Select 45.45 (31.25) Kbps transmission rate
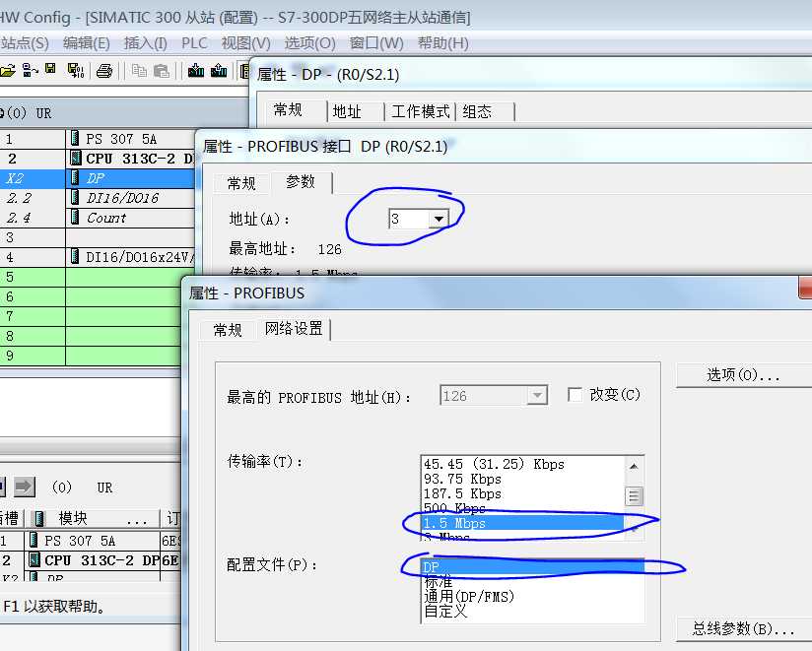 tap(523, 464)
